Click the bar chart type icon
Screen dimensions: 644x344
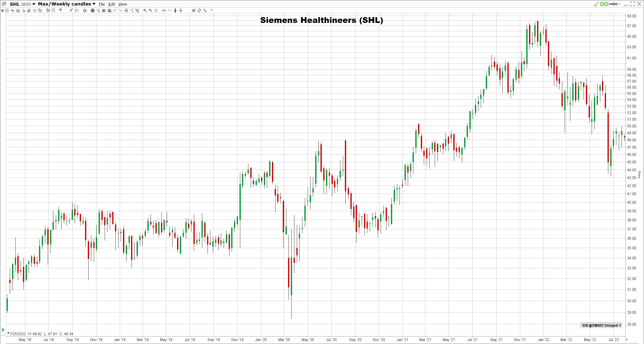click(77, 11)
